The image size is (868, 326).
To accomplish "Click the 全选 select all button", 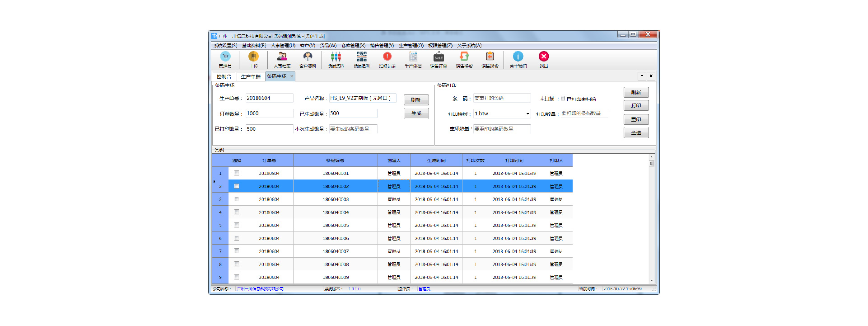I will (636, 132).
